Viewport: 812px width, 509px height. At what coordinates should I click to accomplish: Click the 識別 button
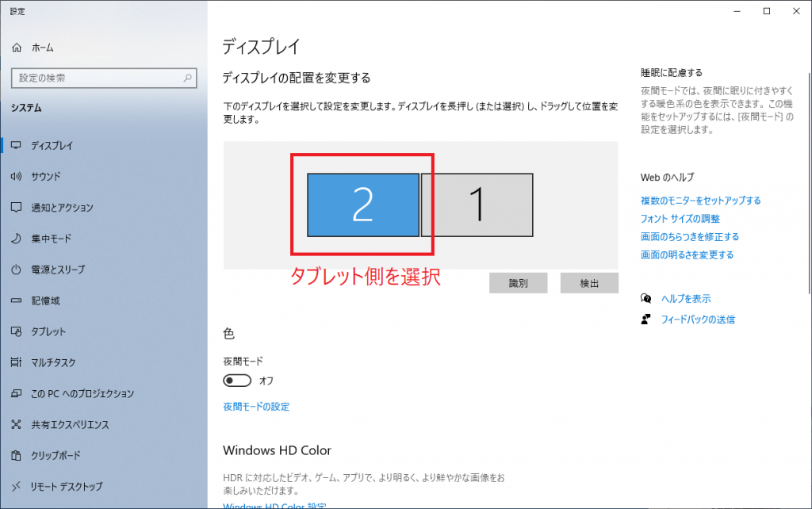pos(519,283)
